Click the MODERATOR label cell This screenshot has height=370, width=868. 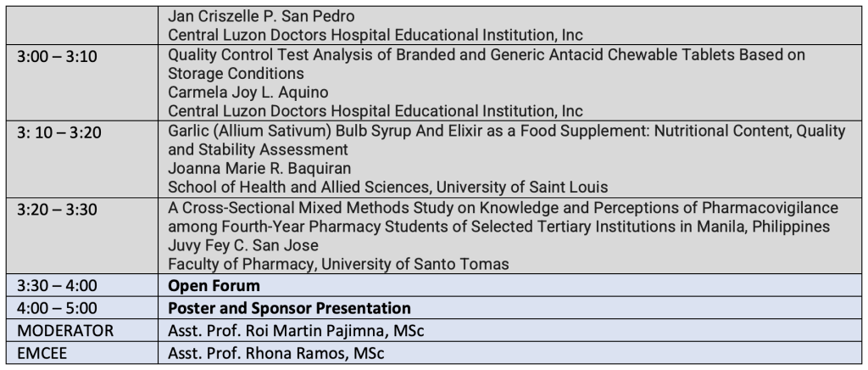point(81,330)
